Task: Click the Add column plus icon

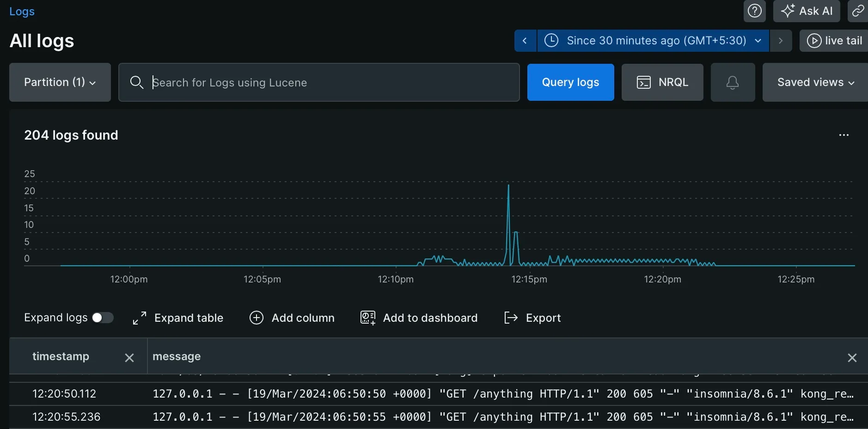Action: (x=257, y=318)
